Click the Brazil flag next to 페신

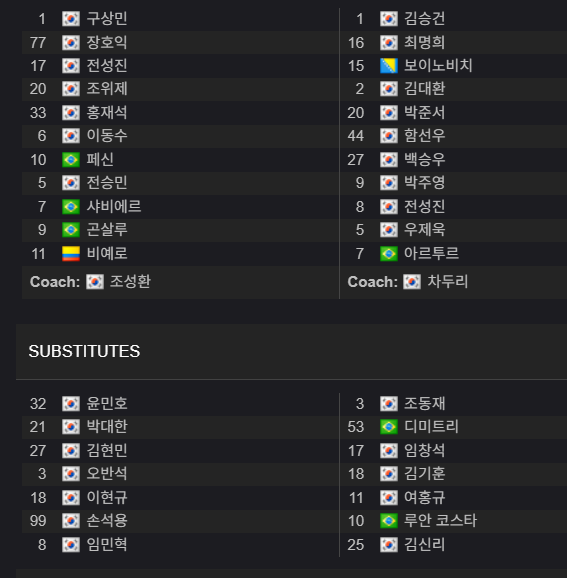(71, 160)
